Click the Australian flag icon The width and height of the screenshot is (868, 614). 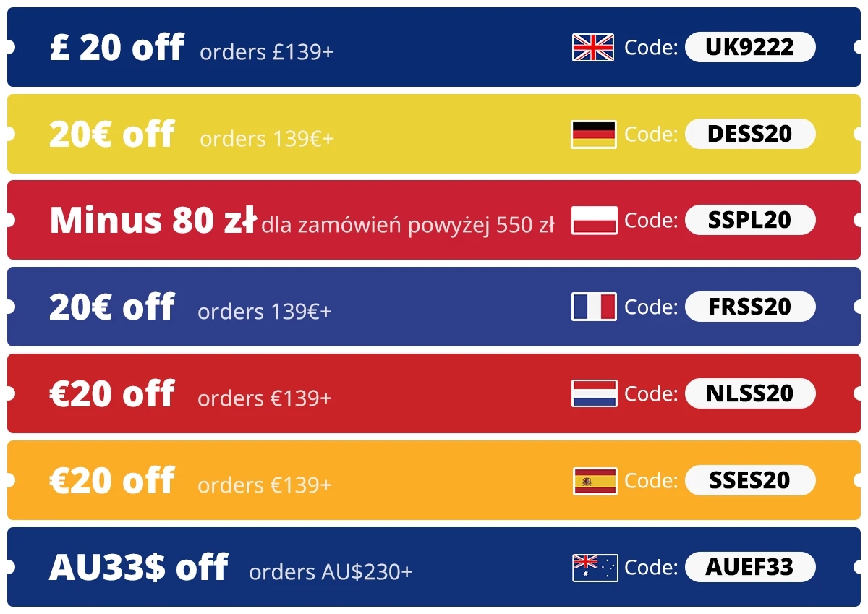(595, 568)
